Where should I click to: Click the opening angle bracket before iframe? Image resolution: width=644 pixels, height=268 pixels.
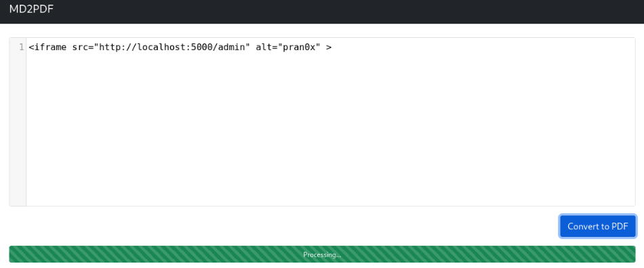coord(31,47)
